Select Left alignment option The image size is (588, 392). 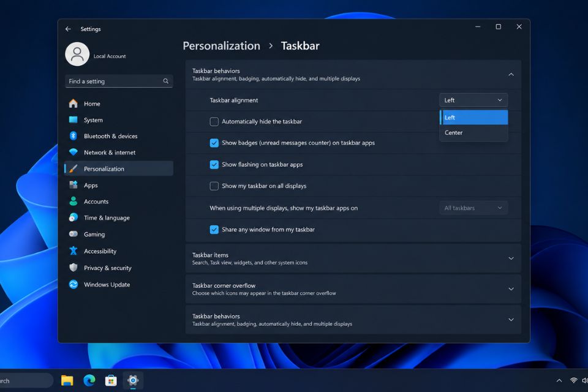[474, 118]
